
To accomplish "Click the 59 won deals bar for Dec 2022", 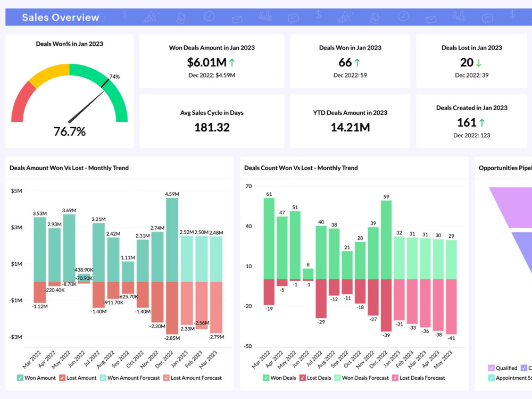I will (386, 240).
